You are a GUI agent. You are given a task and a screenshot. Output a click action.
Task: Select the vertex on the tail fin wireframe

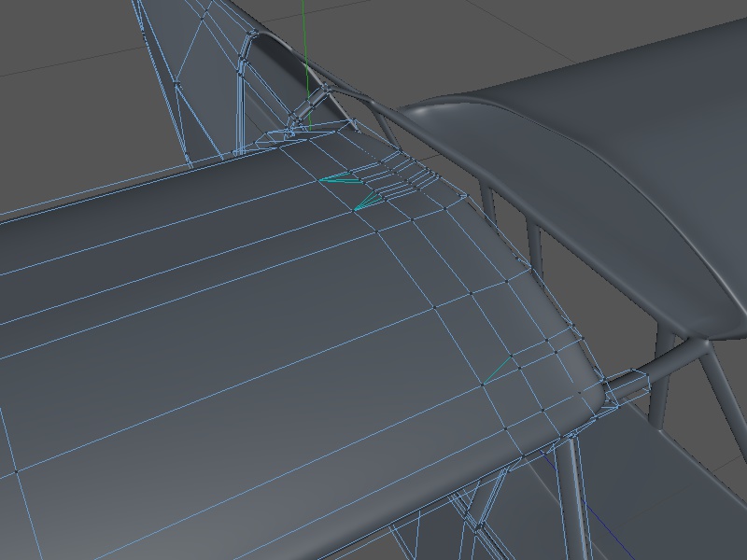(176, 84)
